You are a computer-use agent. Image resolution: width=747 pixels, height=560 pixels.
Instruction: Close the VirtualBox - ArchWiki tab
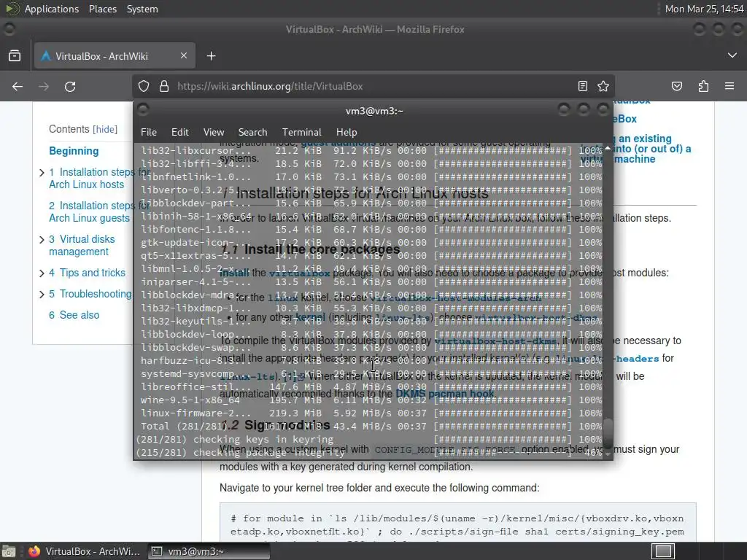coord(183,55)
